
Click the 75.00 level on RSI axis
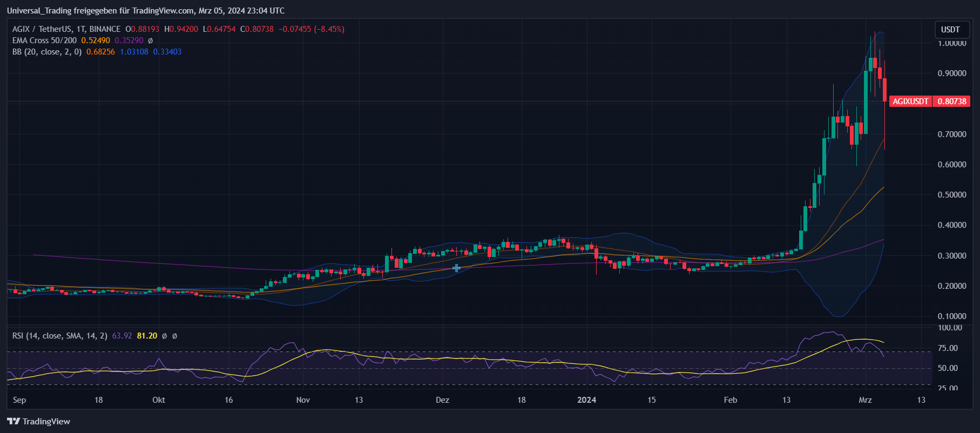[x=948, y=348]
